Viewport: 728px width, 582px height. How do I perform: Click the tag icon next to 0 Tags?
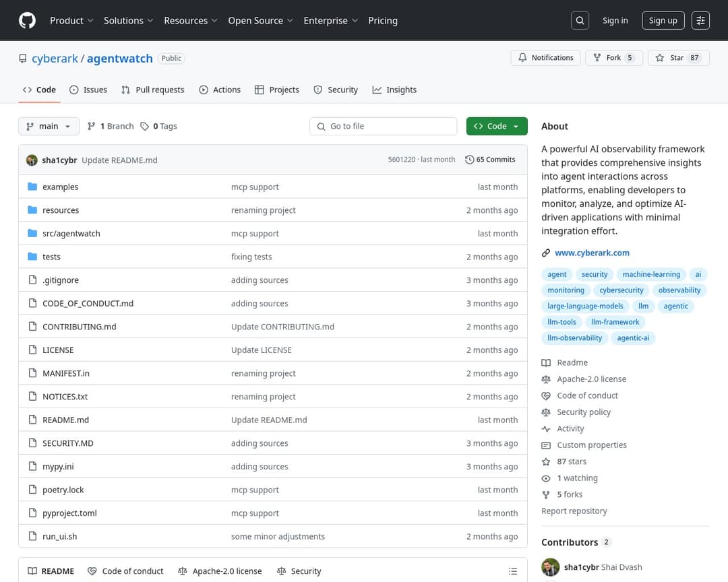[x=145, y=126]
